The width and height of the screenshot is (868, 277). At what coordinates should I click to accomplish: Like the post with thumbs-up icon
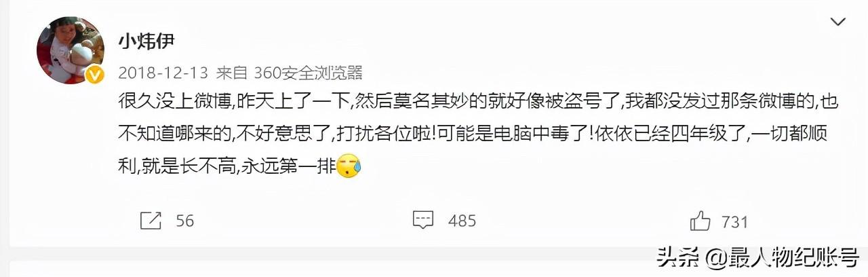click(x=700, y=220)
